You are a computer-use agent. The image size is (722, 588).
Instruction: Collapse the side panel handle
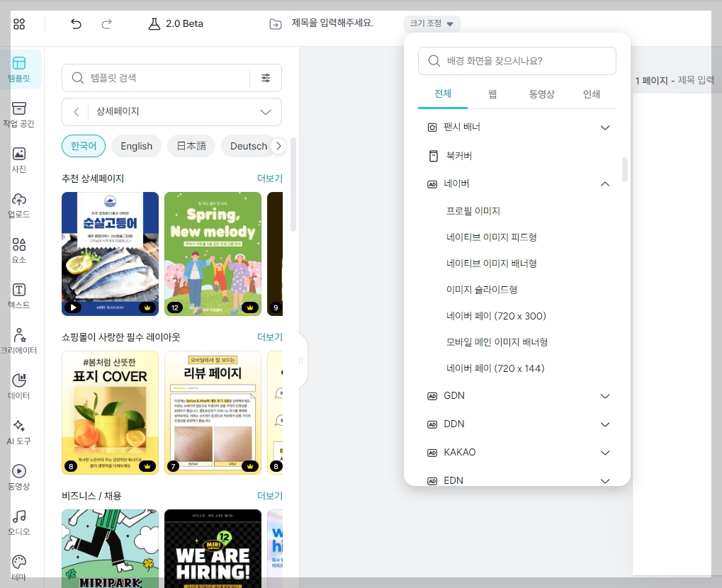click(x=301, y=361)
